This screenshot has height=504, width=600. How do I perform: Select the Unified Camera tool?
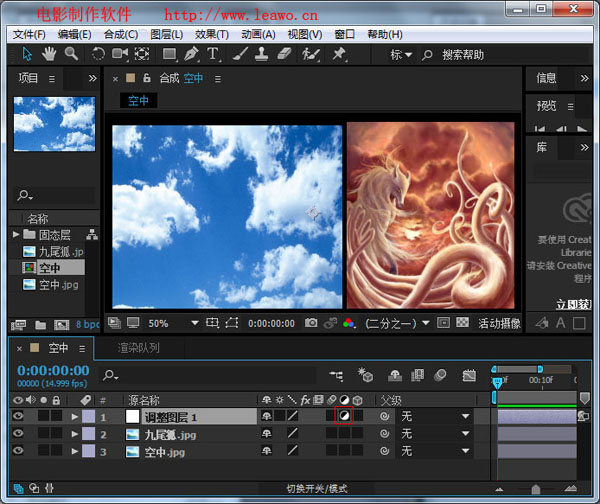click(x=120, y=54)
